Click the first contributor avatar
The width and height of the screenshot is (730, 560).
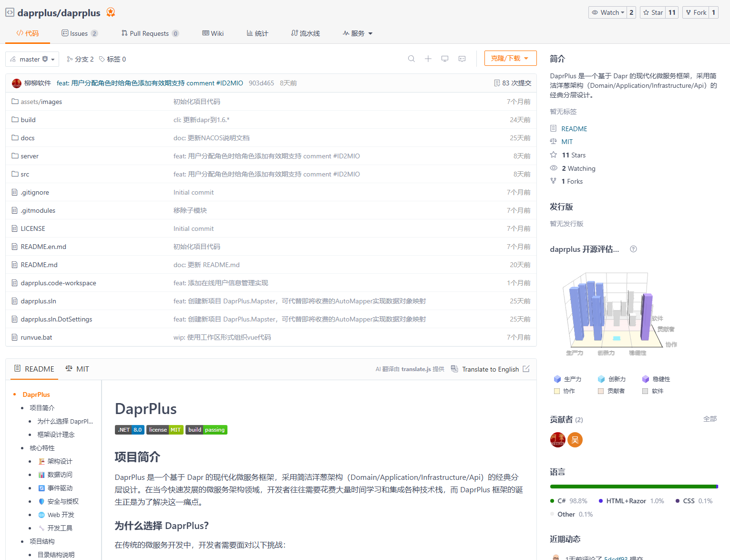coord(558,440)
